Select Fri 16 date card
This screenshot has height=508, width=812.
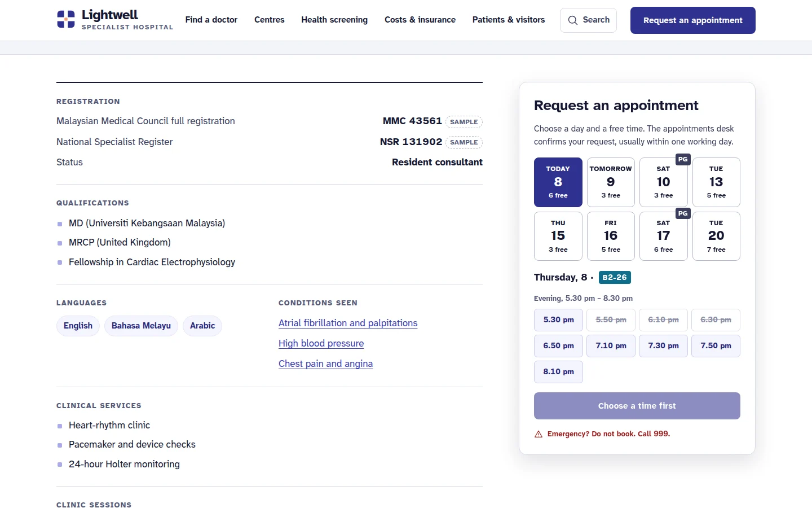[611, 236]
